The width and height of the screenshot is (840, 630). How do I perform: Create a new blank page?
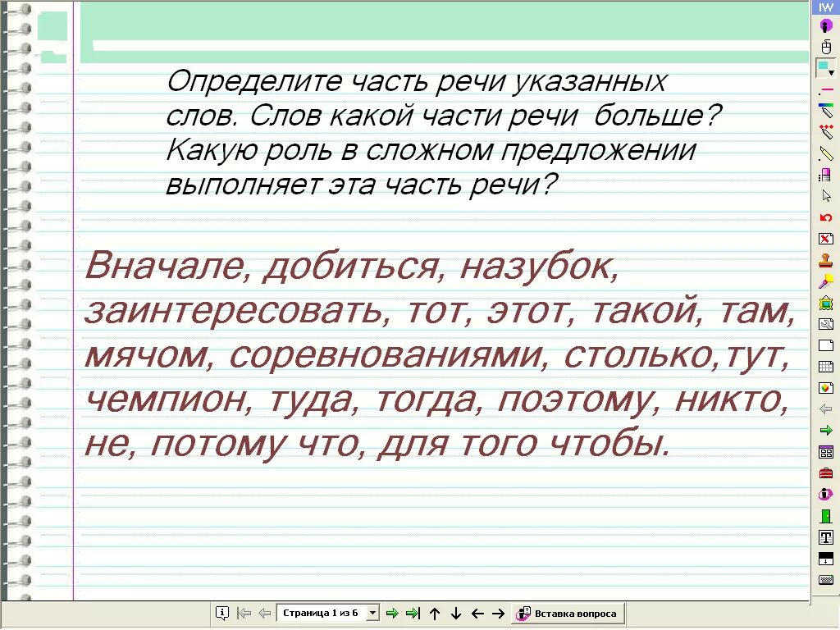[x=825, y=345]
